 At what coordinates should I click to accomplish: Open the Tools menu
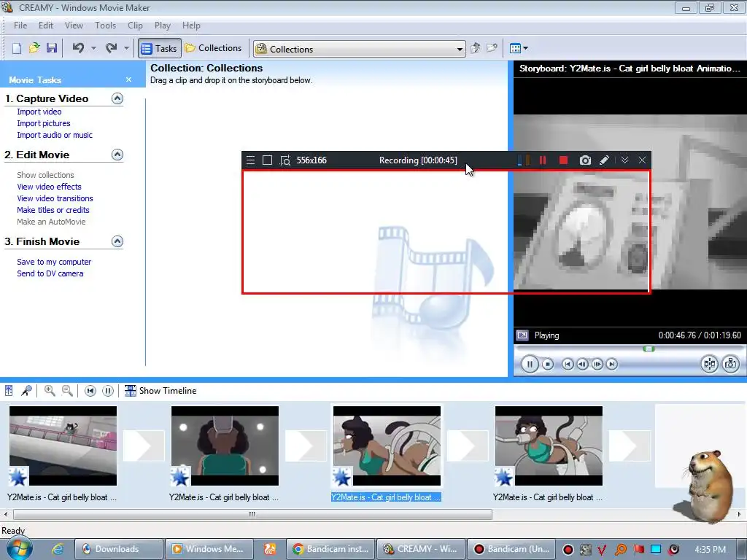click(105, 26)
